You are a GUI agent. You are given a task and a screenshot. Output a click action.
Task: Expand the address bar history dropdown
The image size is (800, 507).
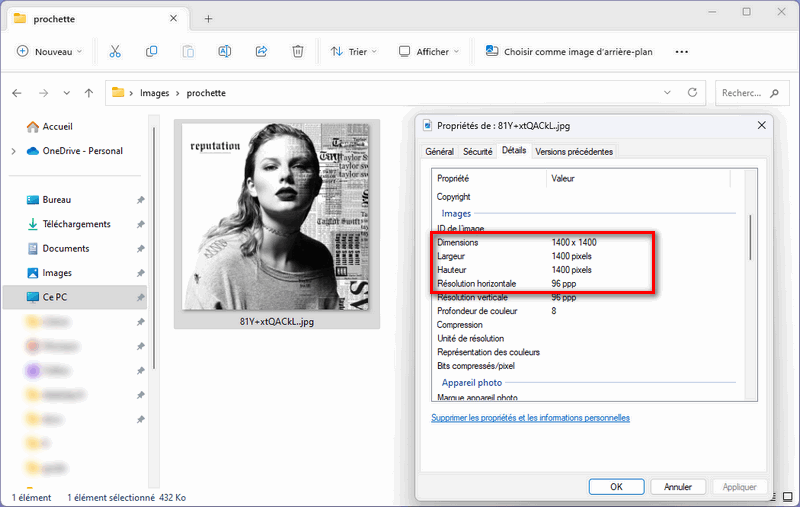pos(667,93)
